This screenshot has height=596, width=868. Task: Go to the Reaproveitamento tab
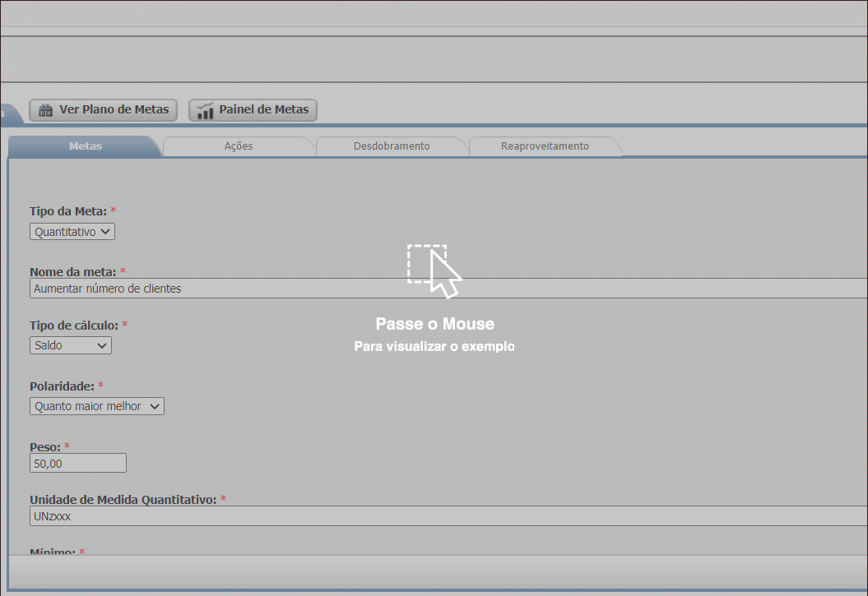pyautogui.click(x=545, y=146)
